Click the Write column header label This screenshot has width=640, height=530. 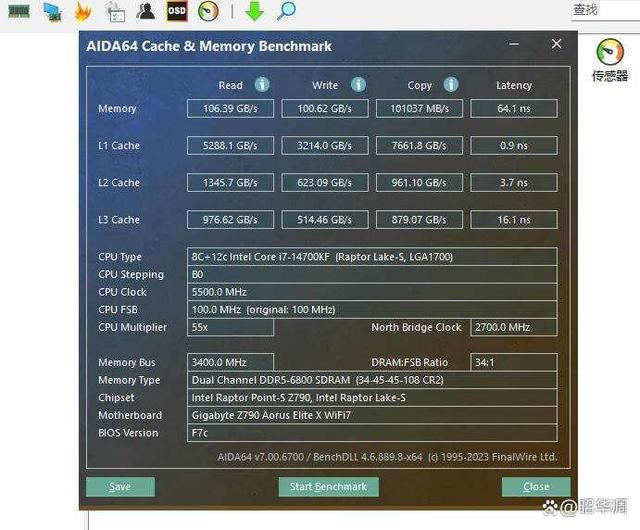[325, 85]
